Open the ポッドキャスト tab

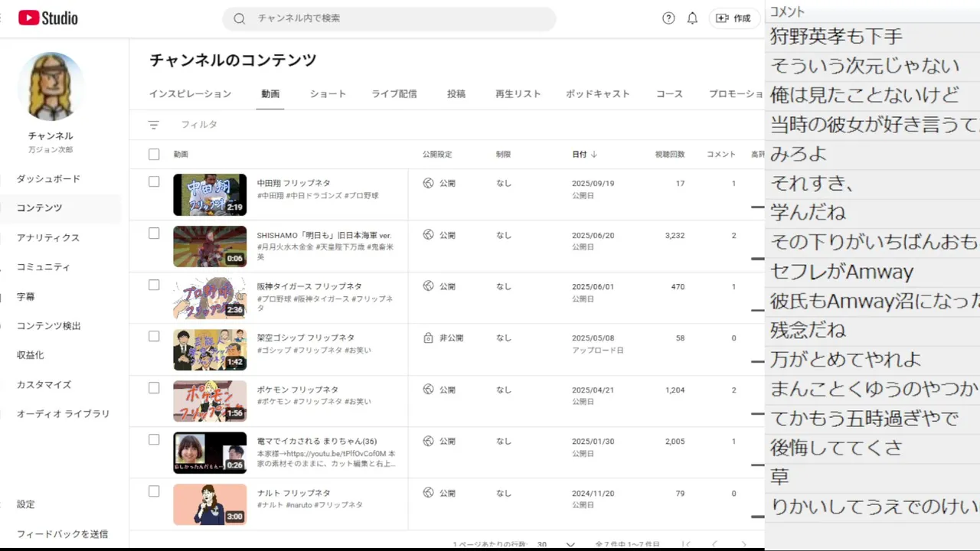[x=598, y=94]
